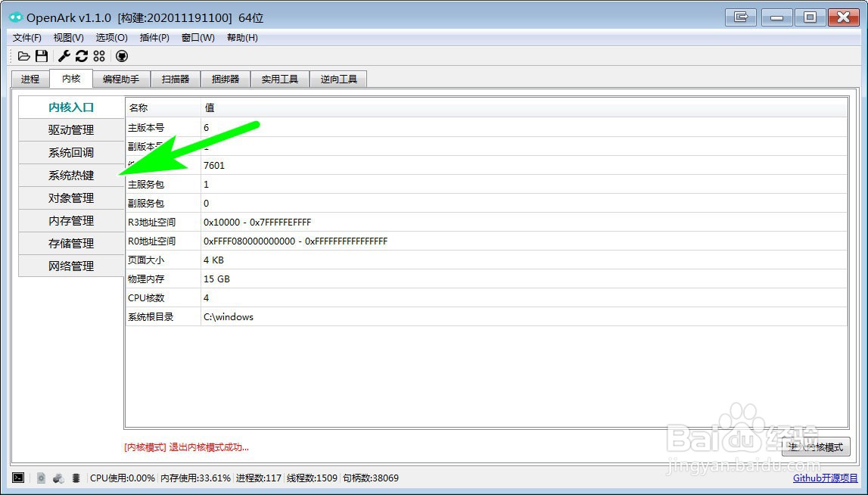The width and height of the screenshot is (868, 495).
Task: Switch to the 编程助手 tab
Action: (121, 79)
